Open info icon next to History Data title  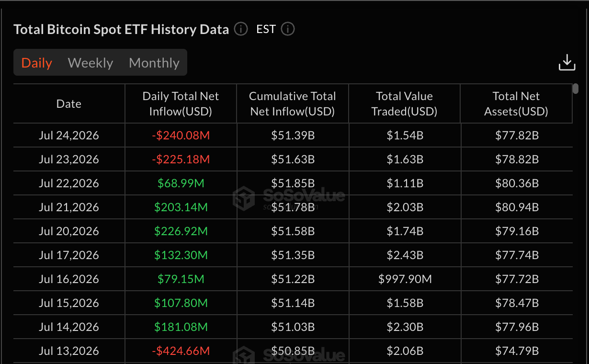coord(241,29)
